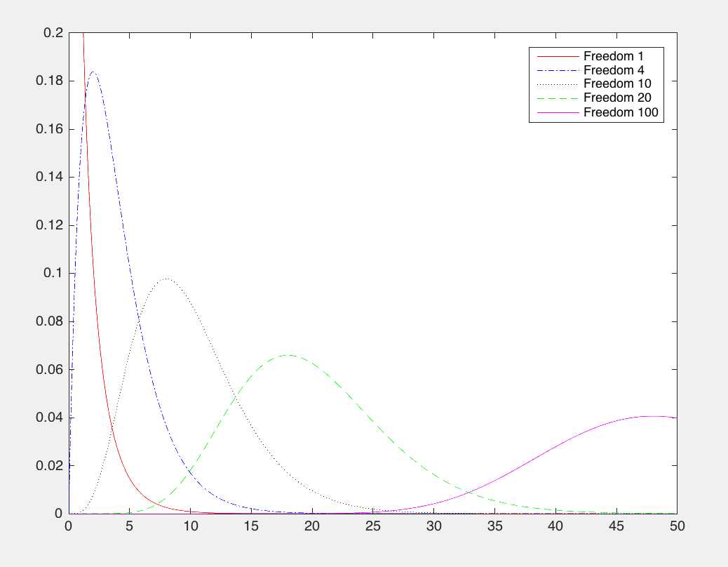Select the 'Freedom 20' legend label
Screen dimensions: 728x567
tap(617, 98)
